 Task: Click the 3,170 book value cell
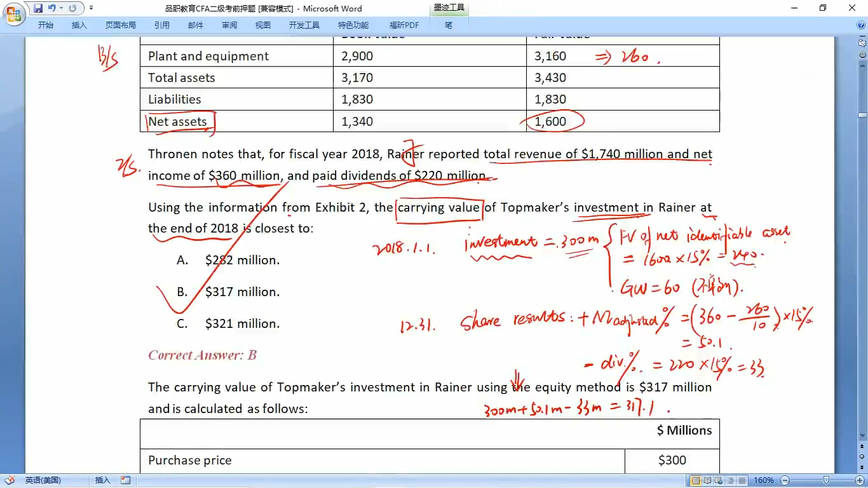430,78
